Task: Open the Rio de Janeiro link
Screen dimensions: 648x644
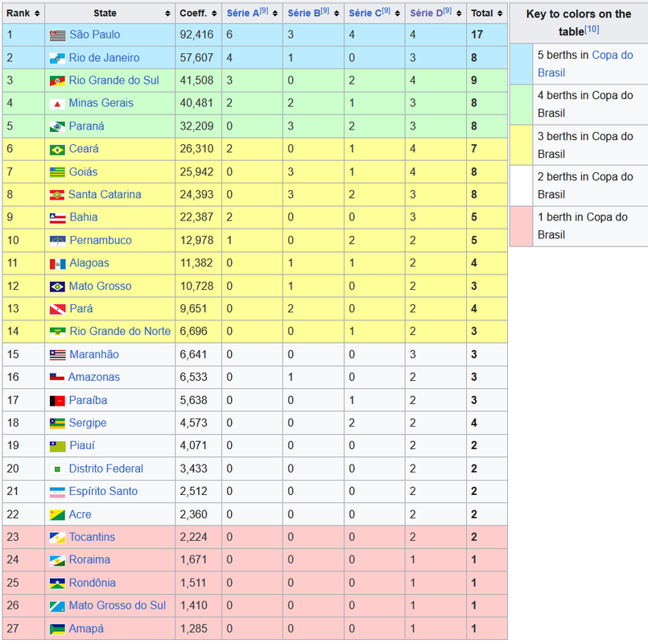Action: coord(104,58)
